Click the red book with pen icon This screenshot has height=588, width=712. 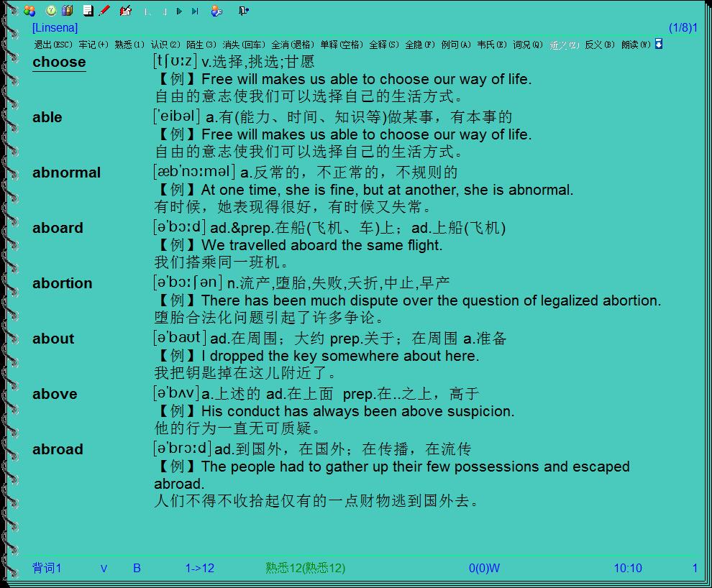[126, 11]
